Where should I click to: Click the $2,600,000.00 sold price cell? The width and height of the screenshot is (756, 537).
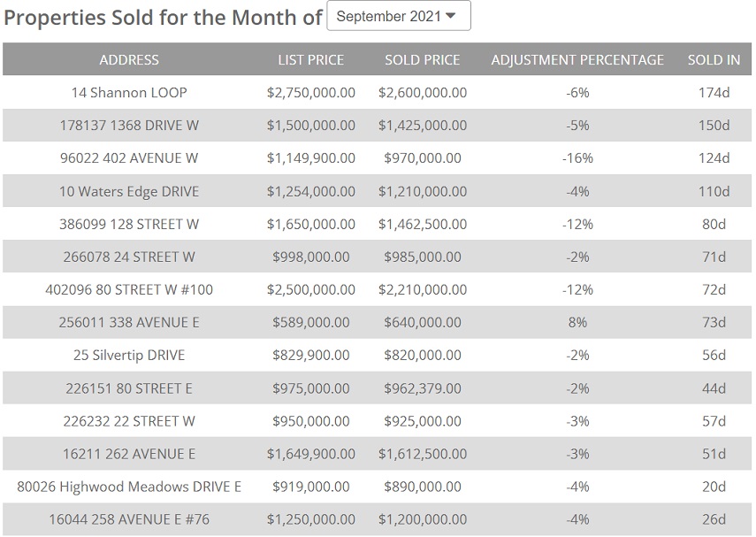pyautogui.click(x=422, y=92)
